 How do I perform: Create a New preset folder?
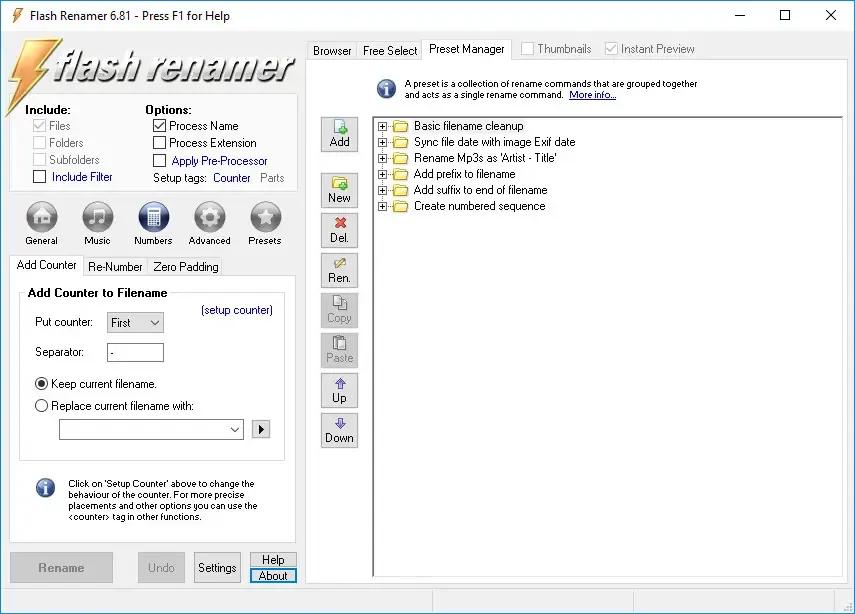[x=339, y=190]
